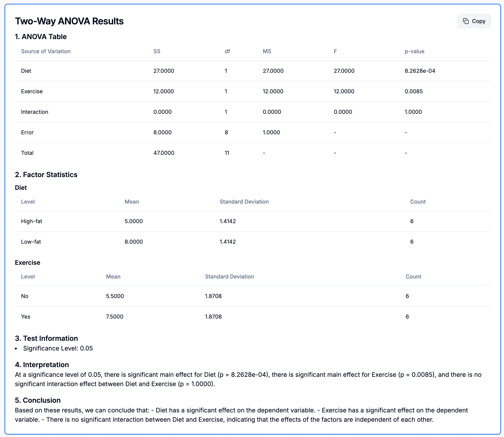Select the Exercise row label in ANOVA table
Image resolution: width=504 pixels, height=437 pixels.
(32, 91)
